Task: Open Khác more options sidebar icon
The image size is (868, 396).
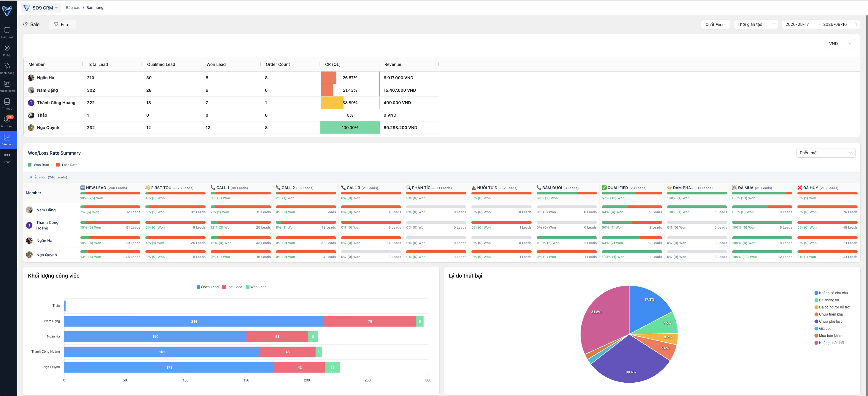Action: click(7, 158)
